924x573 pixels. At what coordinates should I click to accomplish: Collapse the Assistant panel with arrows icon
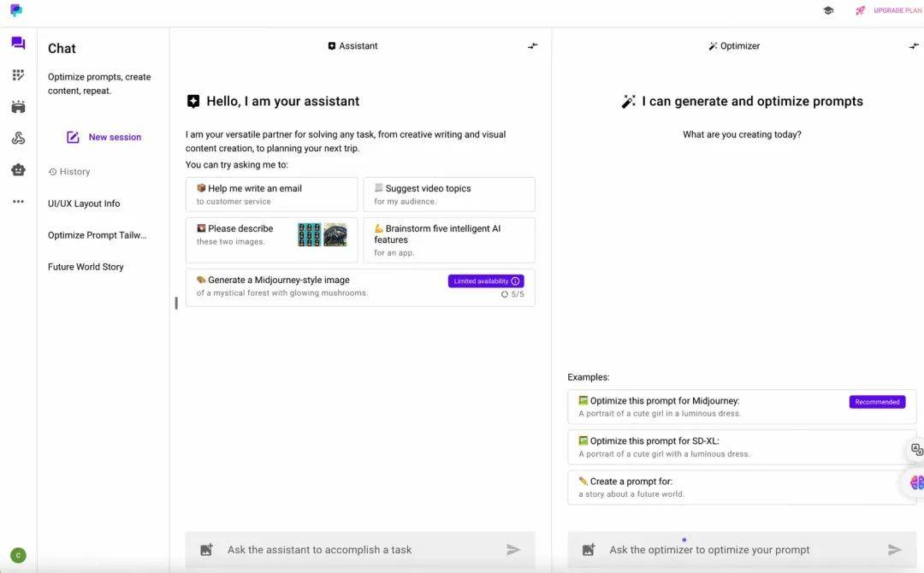532,46
